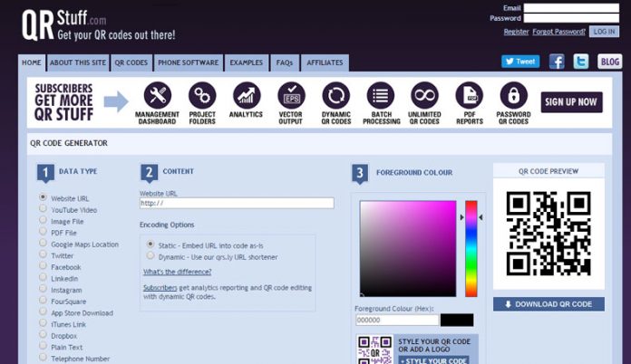Open the What's the difference link

click(177, 272)
